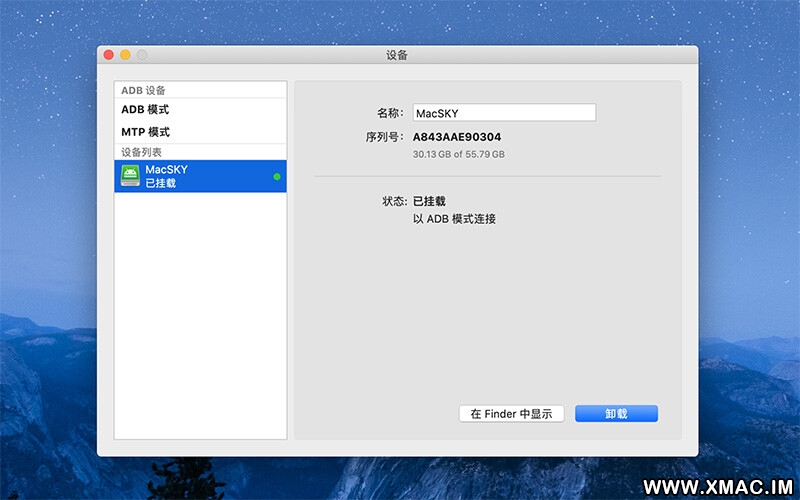Click the 名称 name field containing MacSKY
The width and height of the screenshot is (800, 500).
[504, 113]
